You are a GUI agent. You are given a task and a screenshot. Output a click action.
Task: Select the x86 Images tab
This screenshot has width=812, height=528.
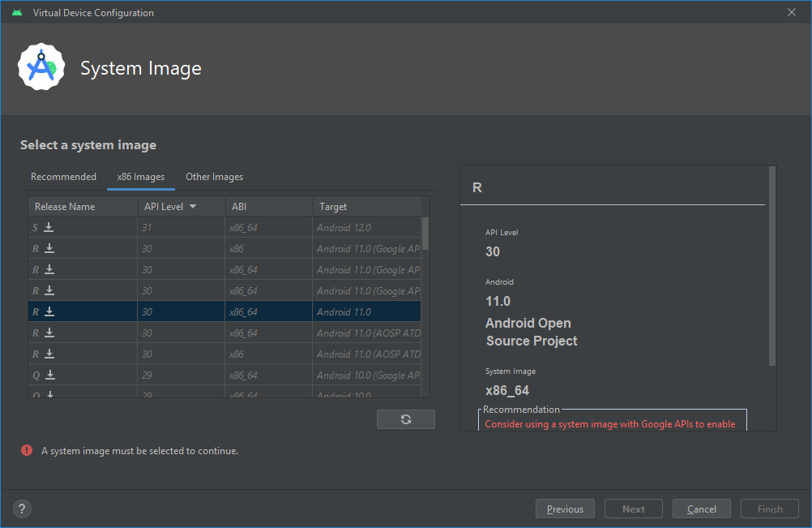(x=141, y=177)
